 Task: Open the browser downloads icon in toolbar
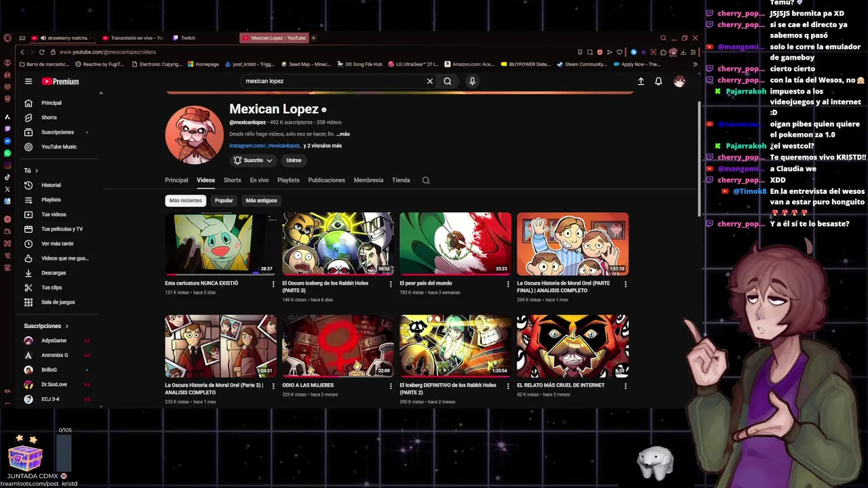[683, 52]
